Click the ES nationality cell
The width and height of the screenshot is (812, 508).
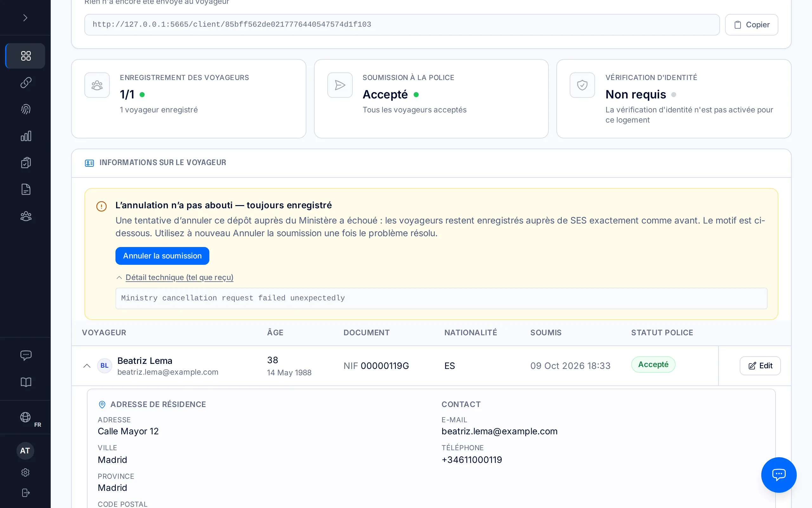point(449,365)
